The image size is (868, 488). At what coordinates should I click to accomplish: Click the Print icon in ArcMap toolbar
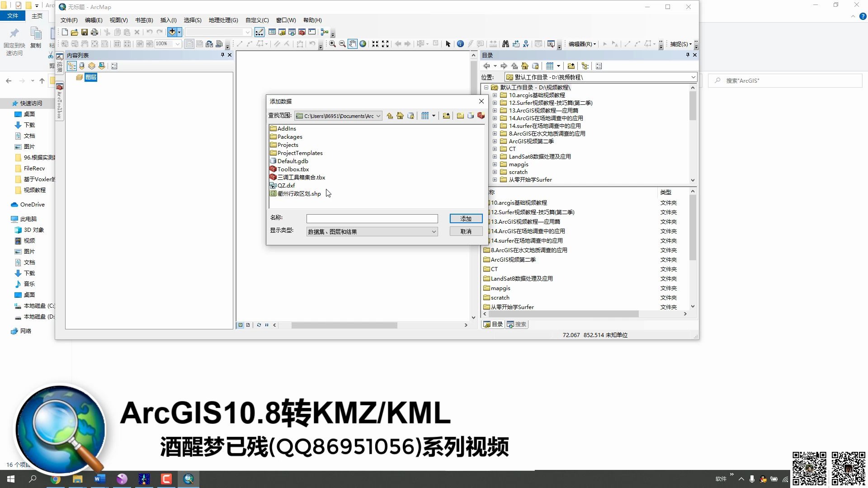[x=94, y=32]
